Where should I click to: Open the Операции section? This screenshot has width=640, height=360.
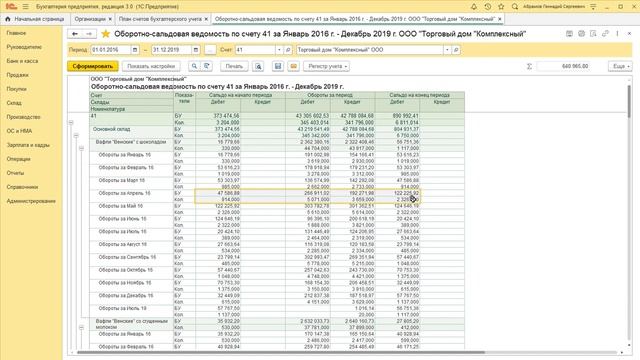pos(18,159)
